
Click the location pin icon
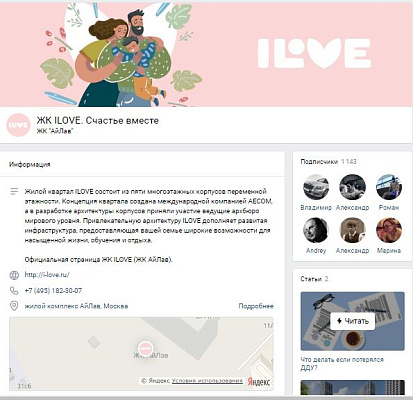(x=14, y=306)
